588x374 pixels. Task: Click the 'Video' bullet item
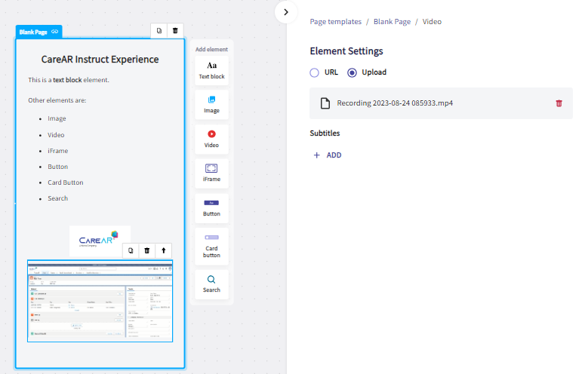(x=56, y=135)
